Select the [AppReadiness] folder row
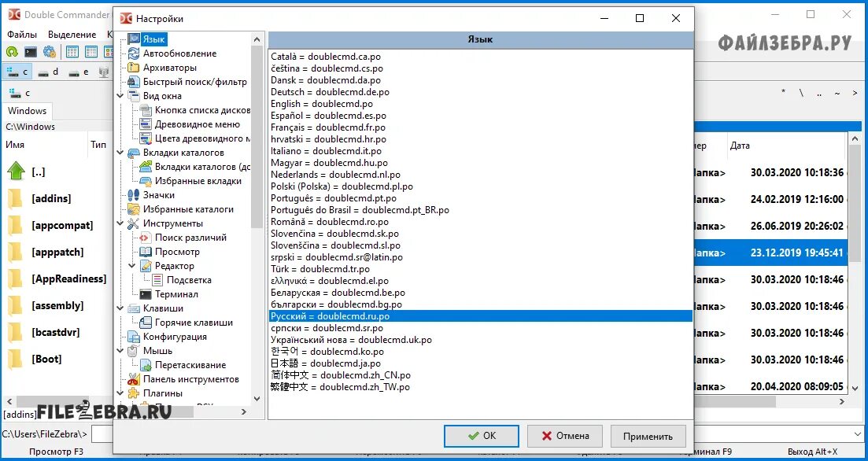Viewport: 868px width, 461px height. (x=58, y=279)
